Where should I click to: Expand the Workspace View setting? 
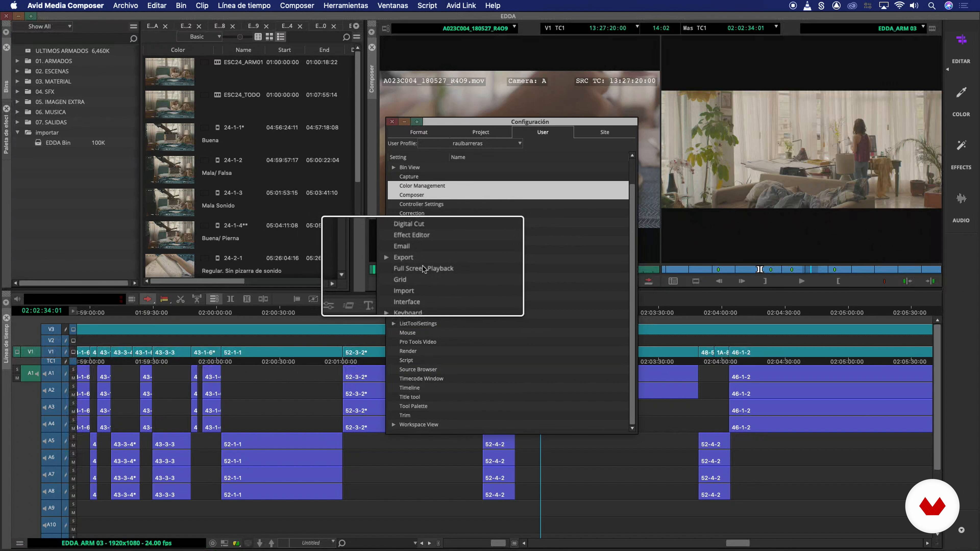point(393,425)
